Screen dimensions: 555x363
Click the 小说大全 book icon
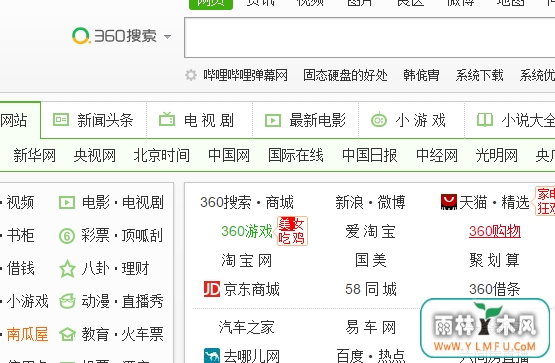485,120
